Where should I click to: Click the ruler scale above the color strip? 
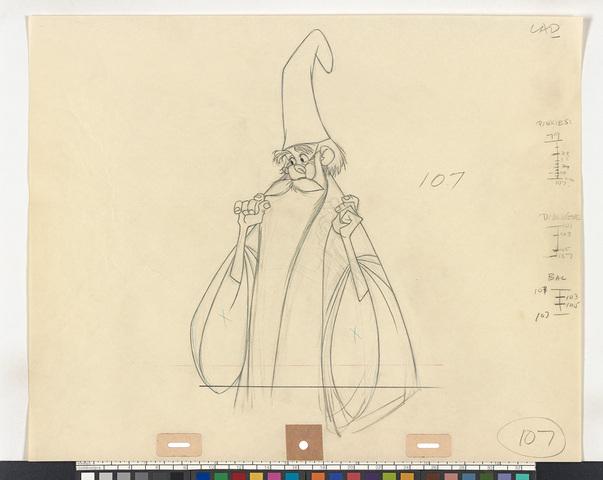point(300,465)
